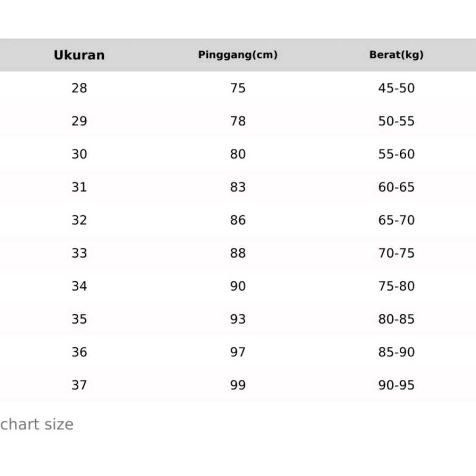Click waist value 83 for size 31
Viewport: 476px width, 476px height.
click(x=238, y=187)
